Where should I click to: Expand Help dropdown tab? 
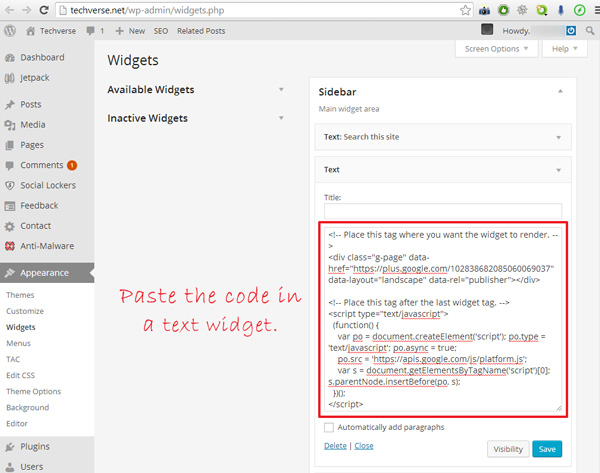[x=564, y=49]
